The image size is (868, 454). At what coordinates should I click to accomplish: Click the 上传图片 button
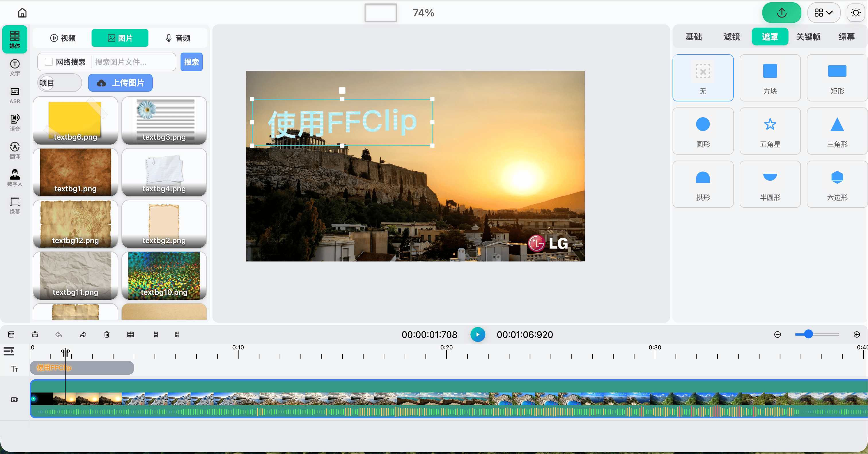pyautogui.click(x=120, y=83)
